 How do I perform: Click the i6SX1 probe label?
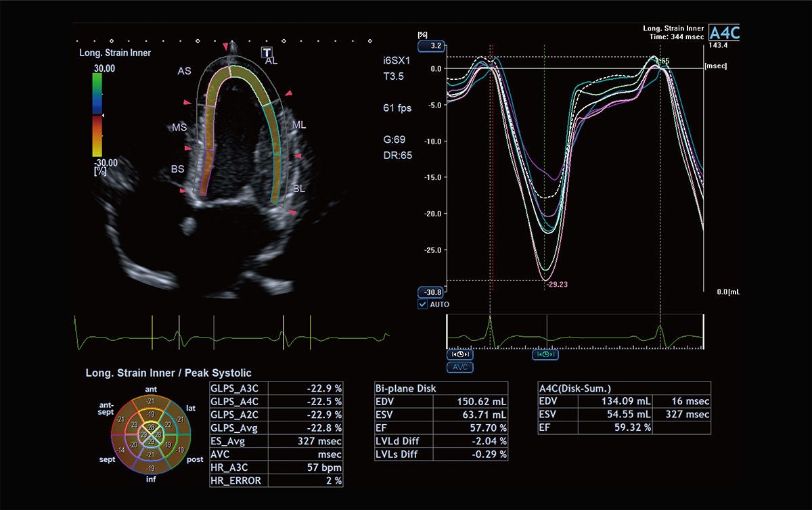pyautogui.click(x=398, y=60)
